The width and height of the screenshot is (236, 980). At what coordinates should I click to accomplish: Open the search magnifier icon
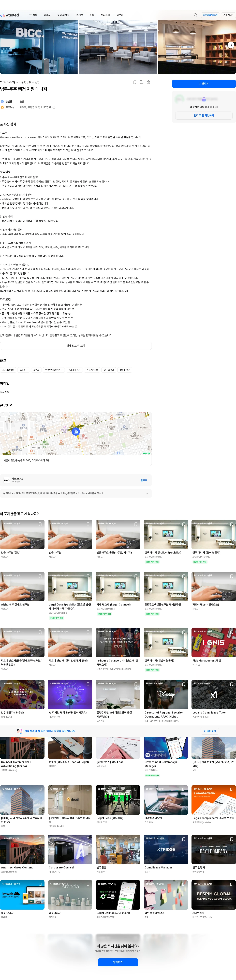coord(195,15)
